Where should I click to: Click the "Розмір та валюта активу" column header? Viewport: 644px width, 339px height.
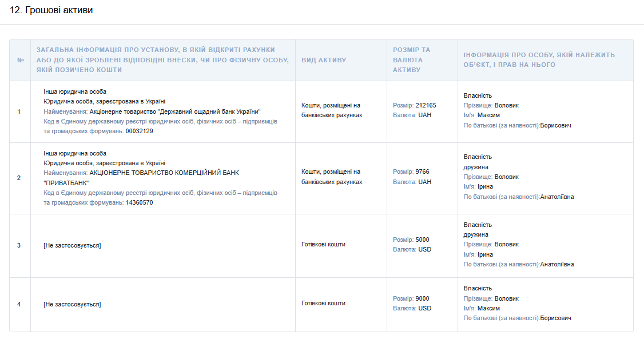click(x=411, y=60)
